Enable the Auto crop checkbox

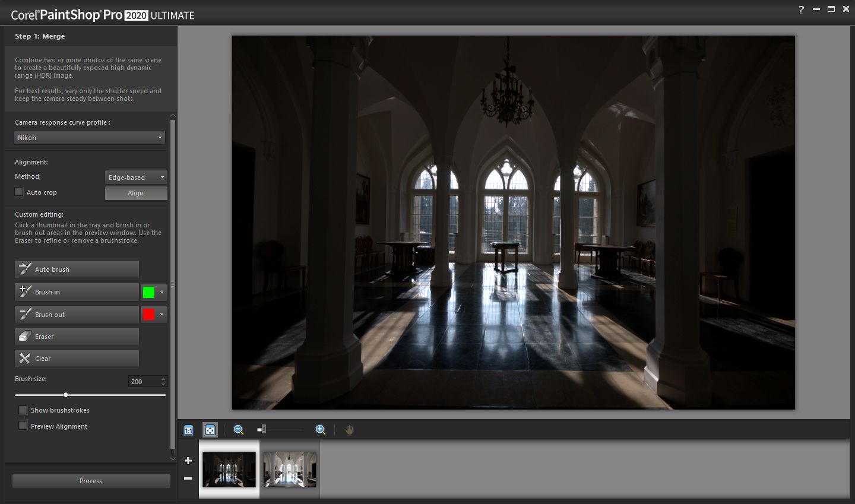pos(18,192)
